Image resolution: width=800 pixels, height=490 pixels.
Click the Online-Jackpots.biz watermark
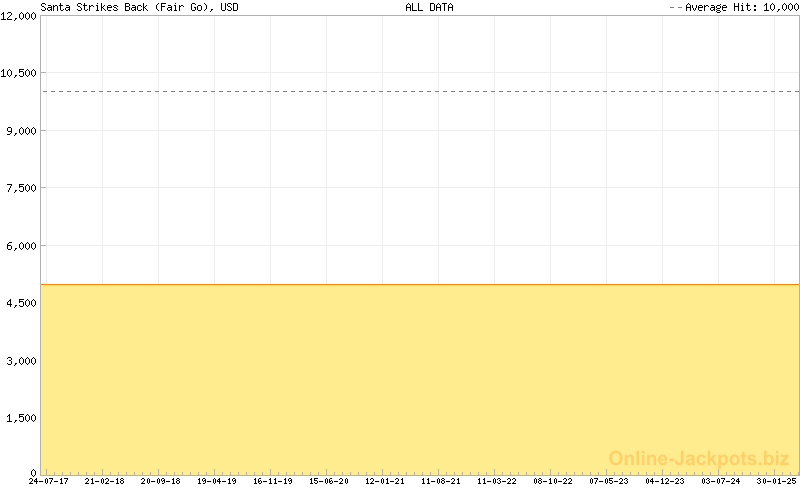699,458
